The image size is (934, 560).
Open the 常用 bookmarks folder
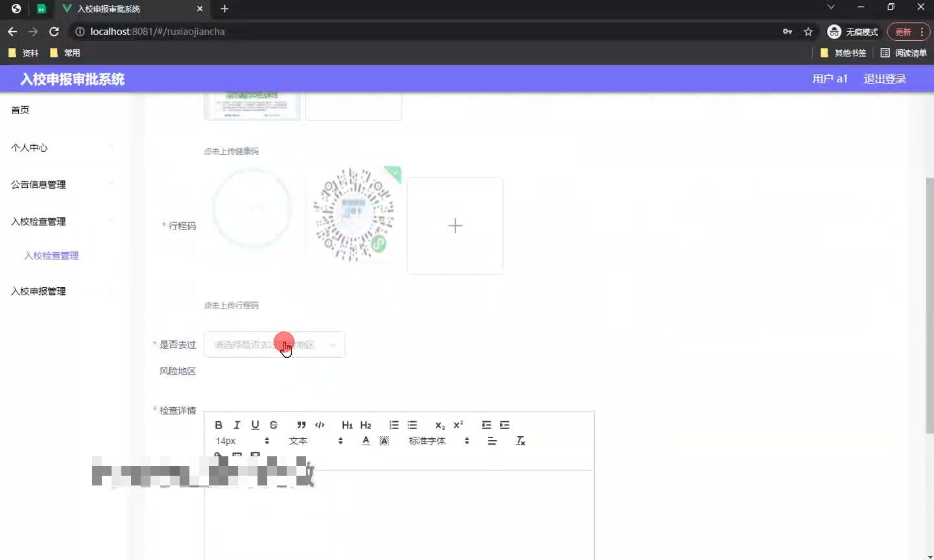65,53
